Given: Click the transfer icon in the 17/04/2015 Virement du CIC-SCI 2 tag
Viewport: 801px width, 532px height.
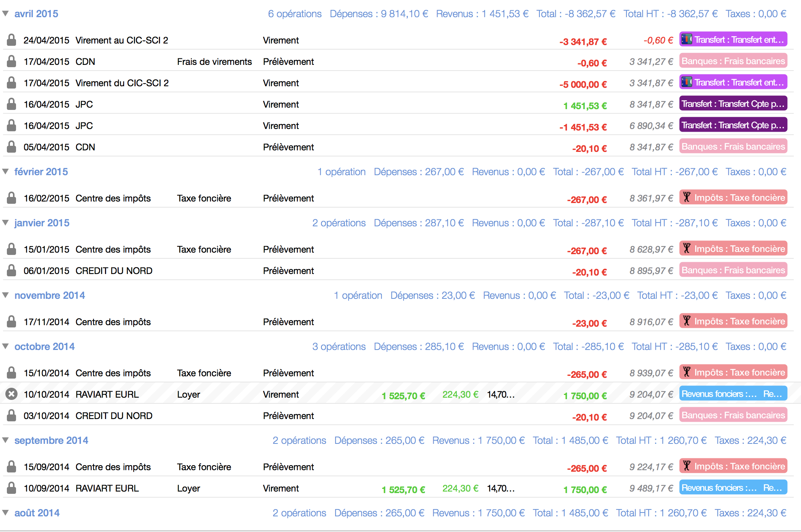Looking at the screenshot, I should 687,82.
